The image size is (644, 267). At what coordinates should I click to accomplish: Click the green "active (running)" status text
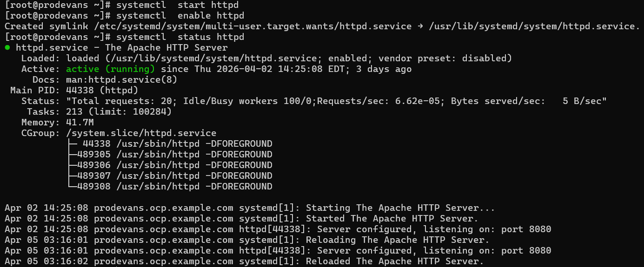[110, 69]
